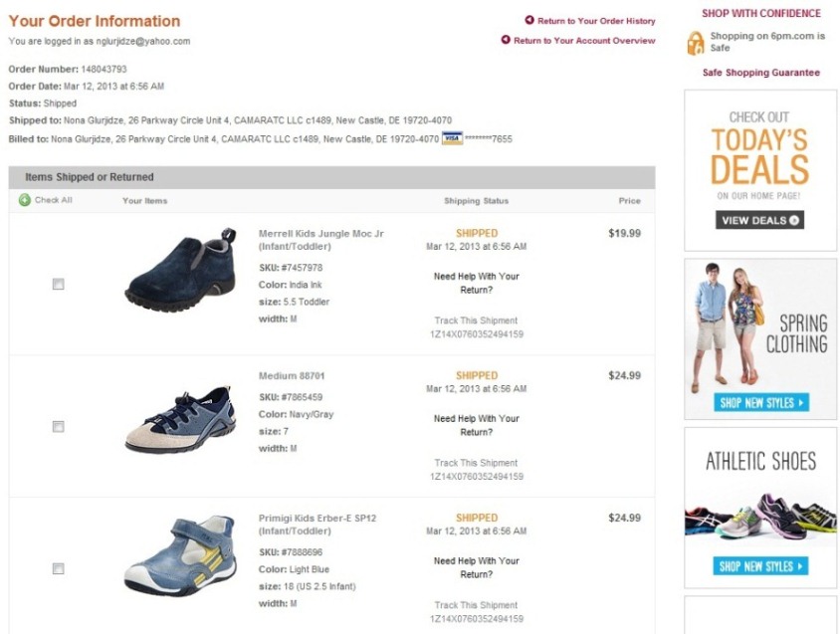This screenshot has height=634, width=840.
Task: Click the Check All text link
Action: (54, 200)
